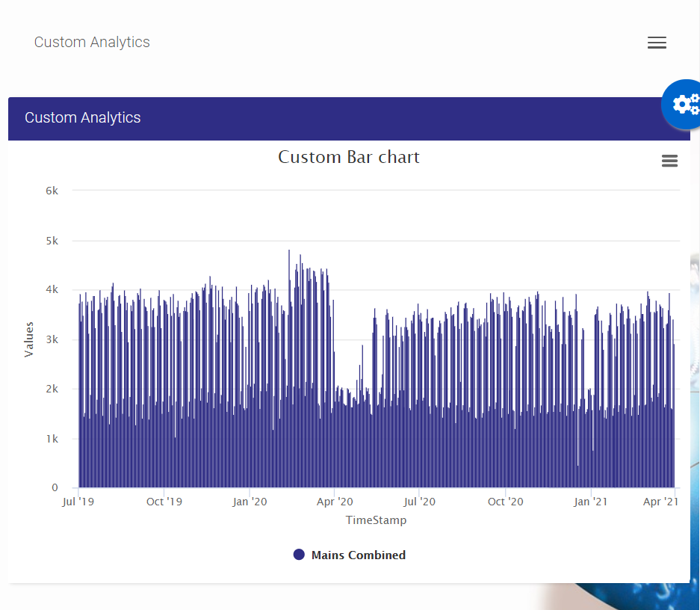Toggle the Mains Combined legend series

pyautogui.click(x=358, y=555)
